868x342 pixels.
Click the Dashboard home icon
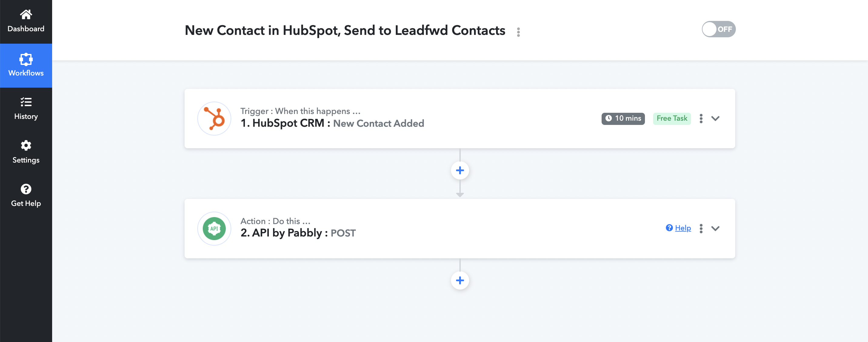[x=26, y=15]
